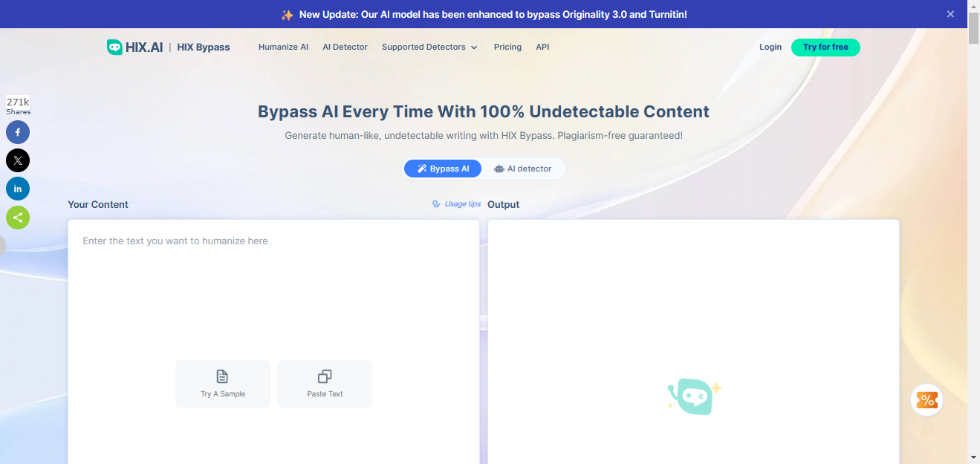
Task: Click the collapsed side panel handle at left edge
Action: 2,246
